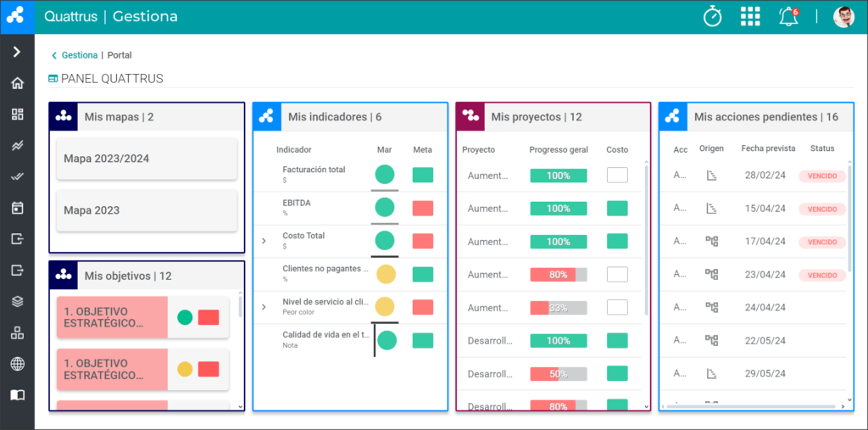Open the Mapa 2023 card
Viewport: 868px width, 430px height.
(147, 210)
